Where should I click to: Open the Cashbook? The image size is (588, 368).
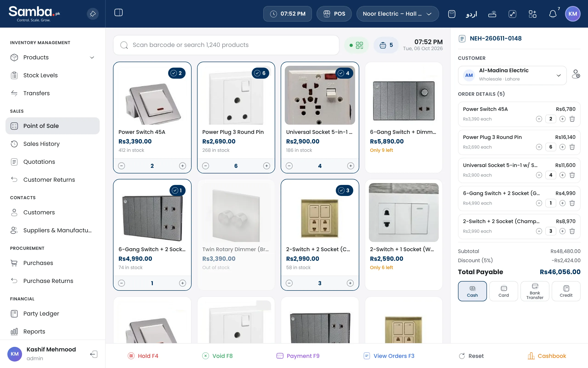point(547,356)
